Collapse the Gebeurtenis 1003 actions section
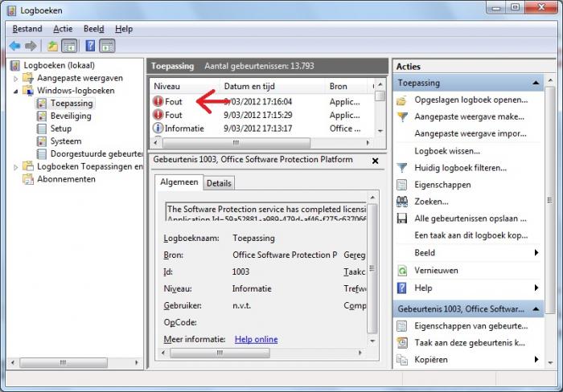 point(536,308)
